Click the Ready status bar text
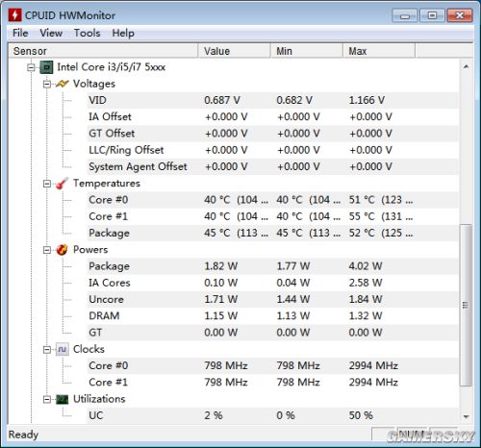This screenshot has width=481, height=448. pyautogui.click(x=23, y=435)
